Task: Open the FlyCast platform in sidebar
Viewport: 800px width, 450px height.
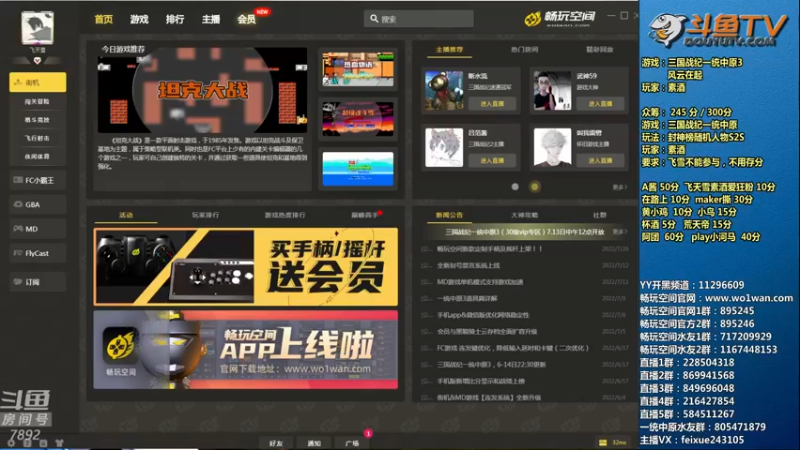Action: [x=38, y=253]
